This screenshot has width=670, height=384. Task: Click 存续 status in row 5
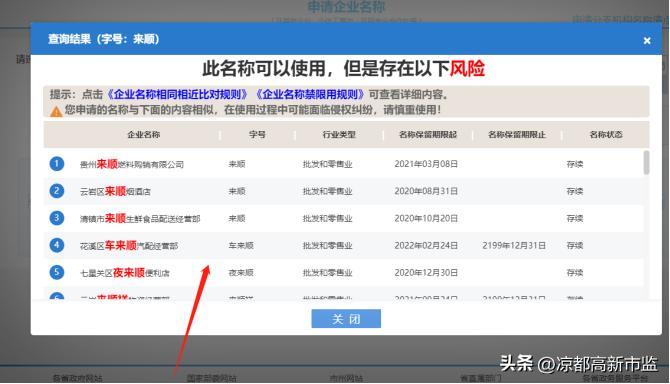[575, 273]
